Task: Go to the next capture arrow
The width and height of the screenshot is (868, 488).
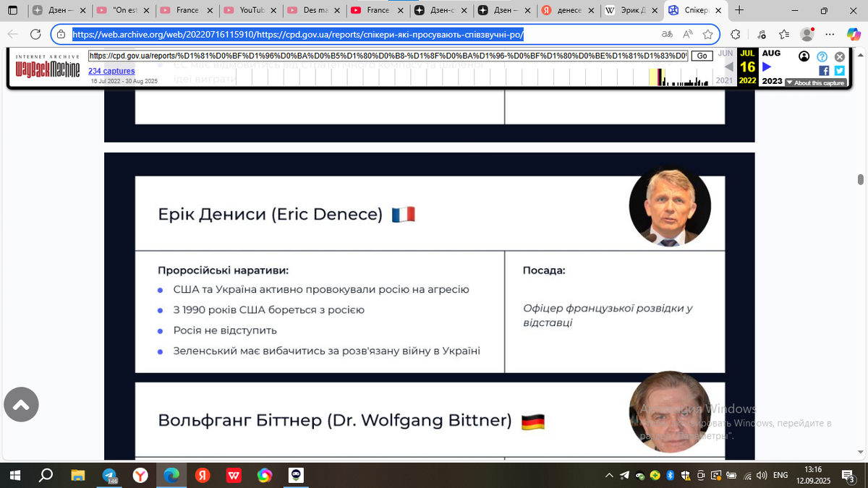Action: coord(767,67)
